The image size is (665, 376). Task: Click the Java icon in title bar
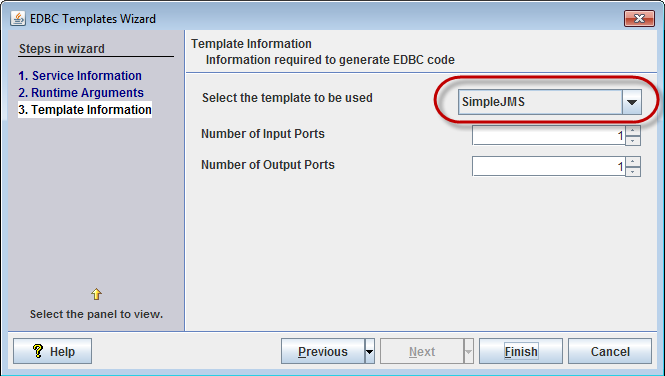tap(18, 19)
